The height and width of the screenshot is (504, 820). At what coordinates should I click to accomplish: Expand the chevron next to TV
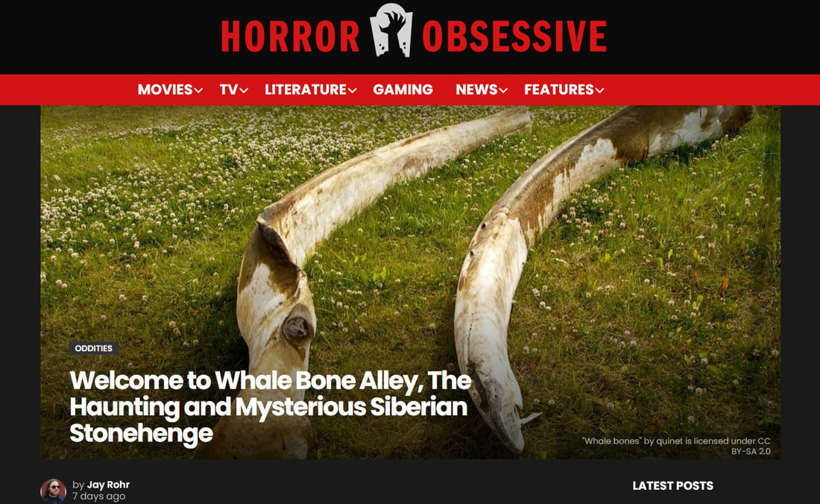pyautogui.click(x=244, y=90)
